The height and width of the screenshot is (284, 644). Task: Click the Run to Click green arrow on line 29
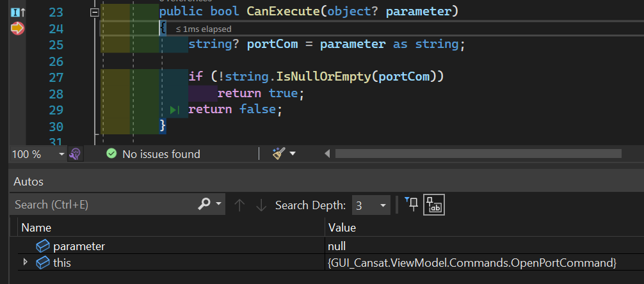point(175,110)
